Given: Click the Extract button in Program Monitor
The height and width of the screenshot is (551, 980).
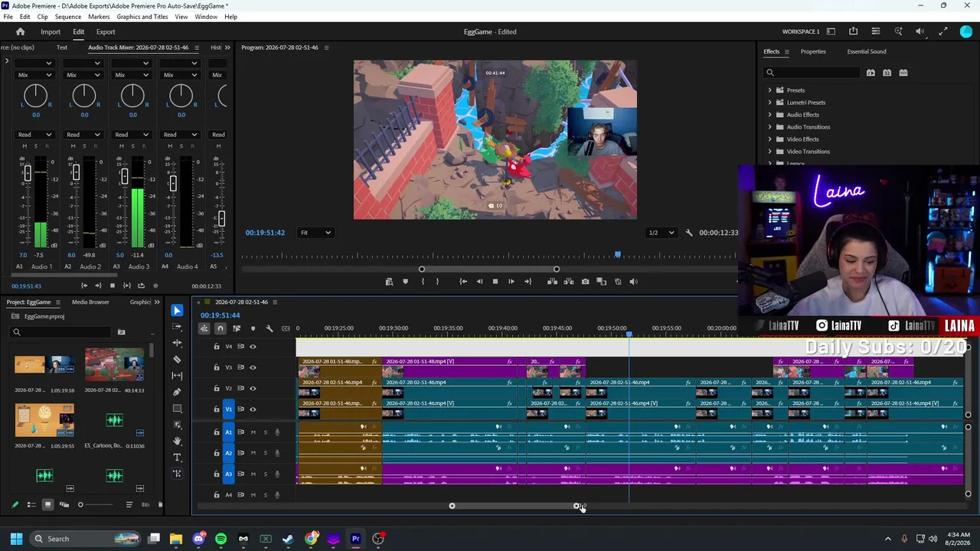Looking at the screenshot, I should pyautogui.click(x=569, y=282).
